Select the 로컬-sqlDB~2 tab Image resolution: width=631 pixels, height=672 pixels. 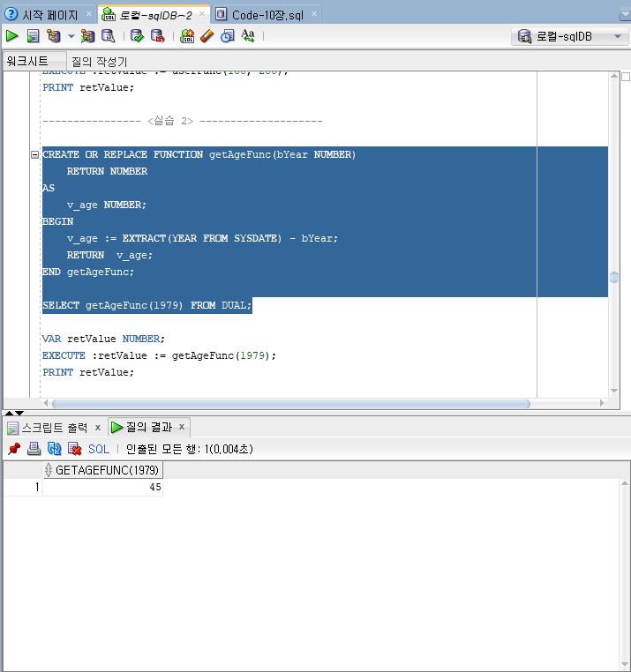pyautogui.click(x=155, y=15)
